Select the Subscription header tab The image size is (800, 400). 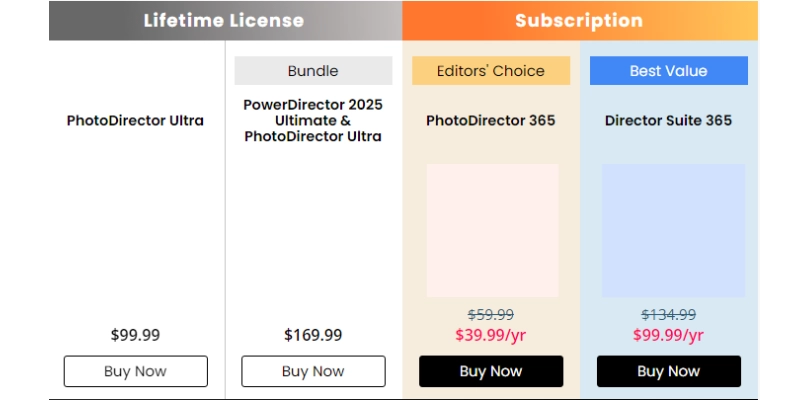tap(579, 20)
